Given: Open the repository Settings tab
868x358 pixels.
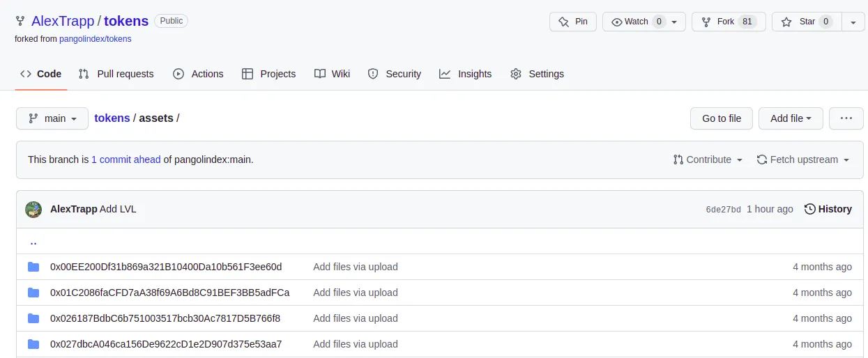Looking at the screenshot, I should (537, 74).
